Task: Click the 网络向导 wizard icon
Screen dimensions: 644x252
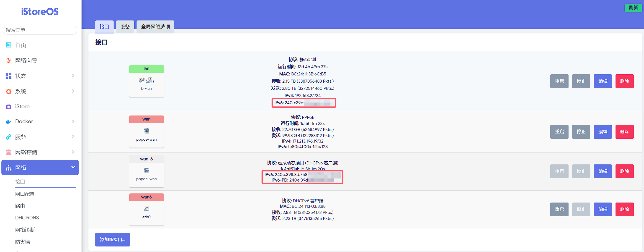Action: tap(9, 60)
